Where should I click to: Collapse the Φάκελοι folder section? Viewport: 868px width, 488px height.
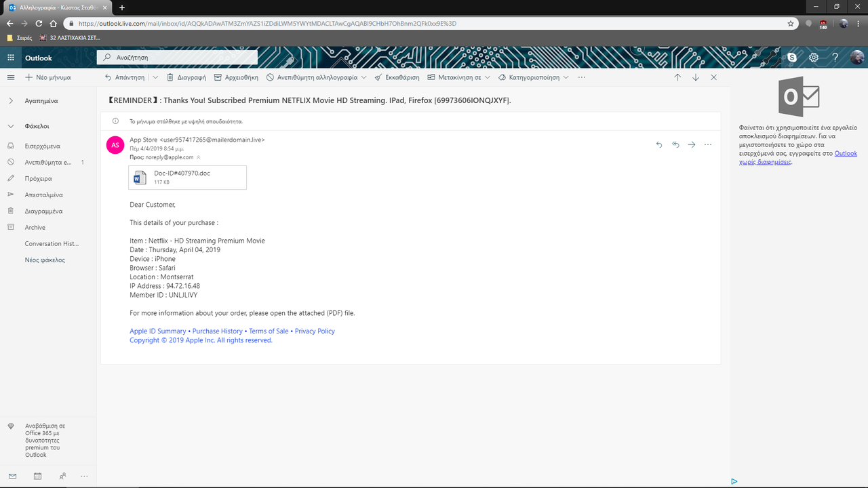(x=11, y=126)
